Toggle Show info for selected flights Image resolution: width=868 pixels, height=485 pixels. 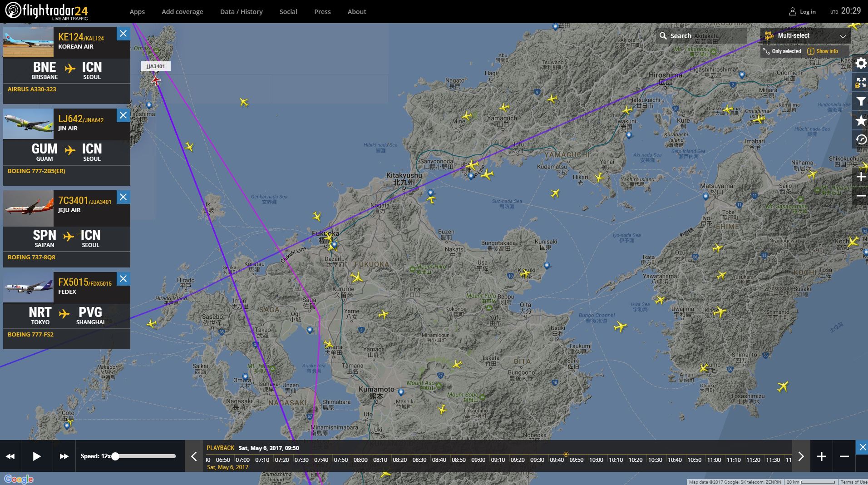823,51
